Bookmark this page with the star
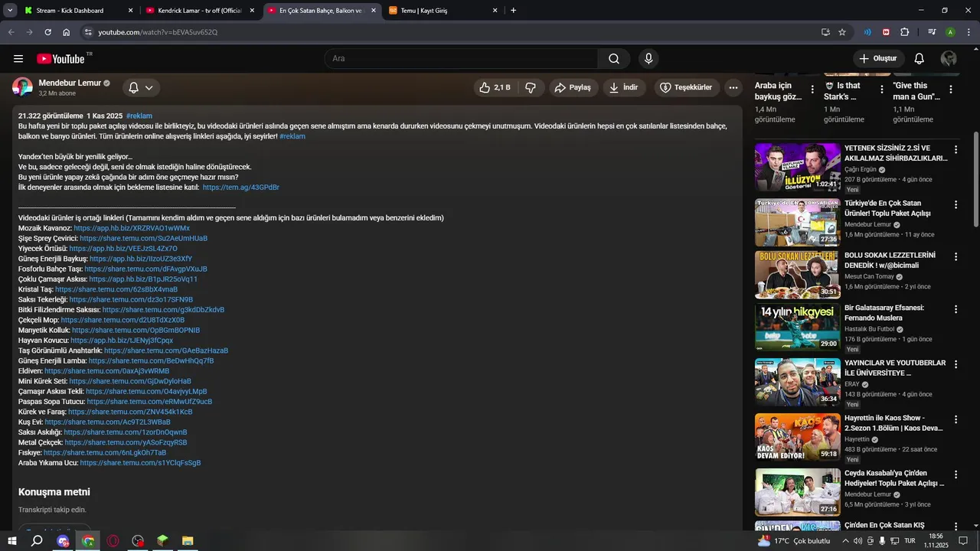This screenshot has height=551, width=980. click(x=842, y=32)
